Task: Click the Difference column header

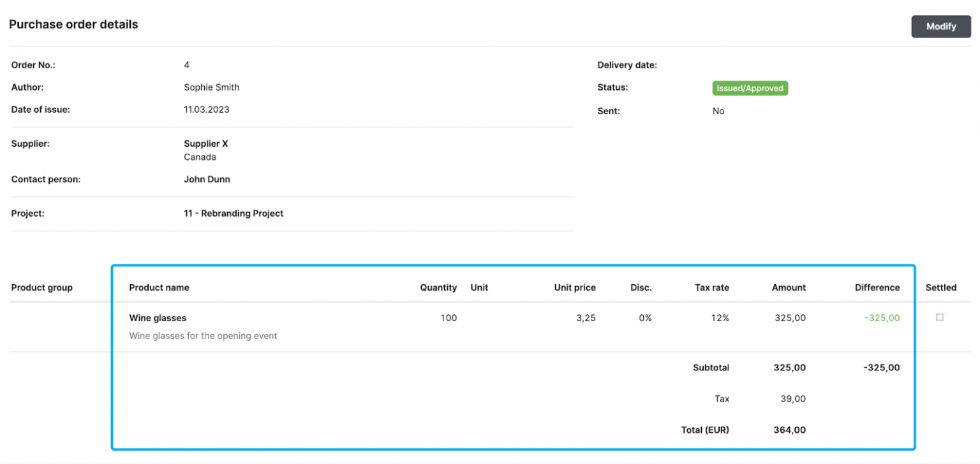Action: [877, 287]
